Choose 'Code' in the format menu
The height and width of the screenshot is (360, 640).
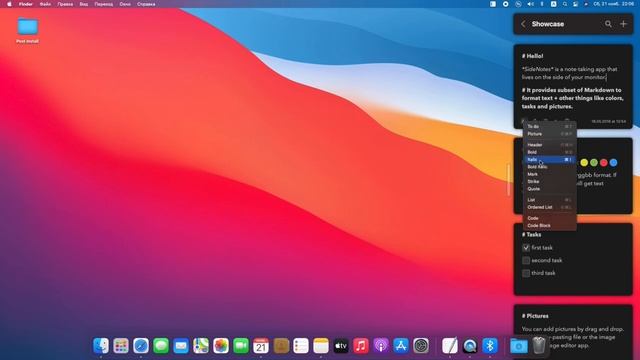click(549, 218)
